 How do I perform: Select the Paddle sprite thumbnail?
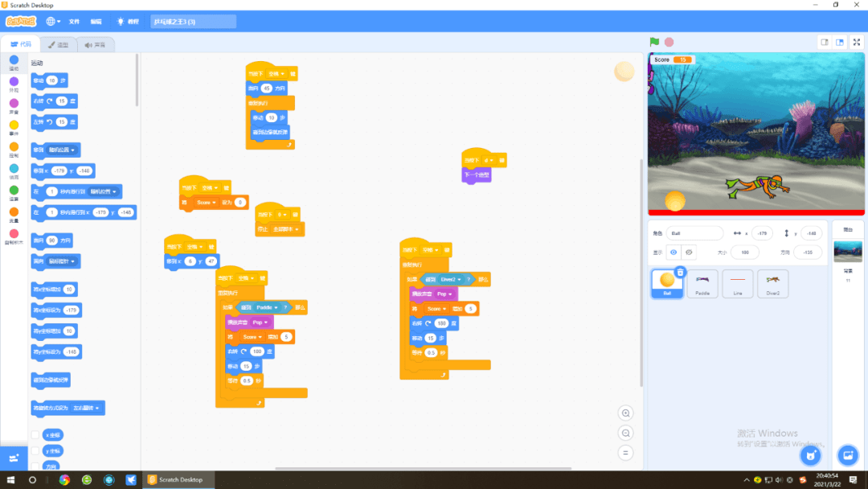click(702, 284)
